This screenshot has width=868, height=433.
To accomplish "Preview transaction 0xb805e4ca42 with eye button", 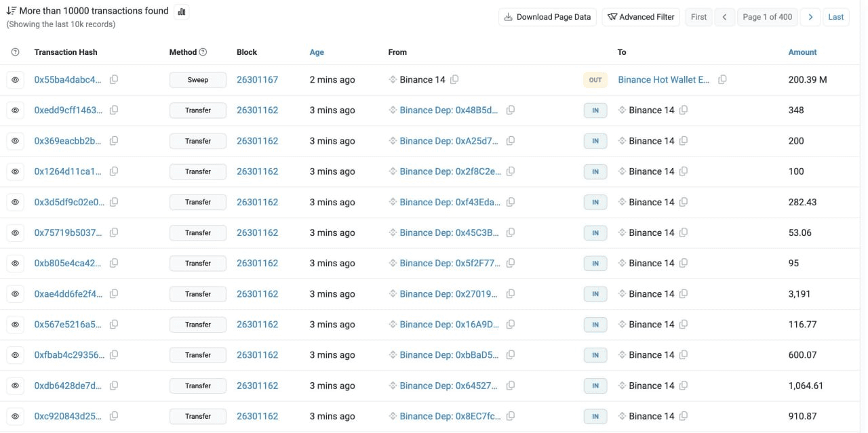I will [x=16, y=263].
